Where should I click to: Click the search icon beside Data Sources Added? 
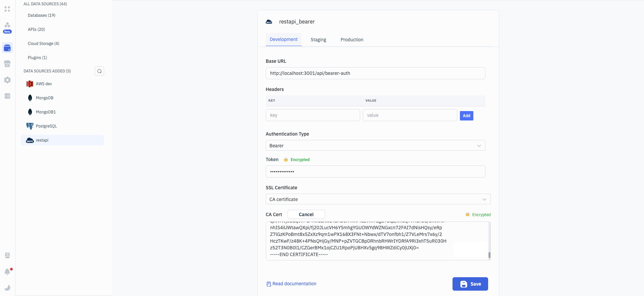(x=99, y=71)
